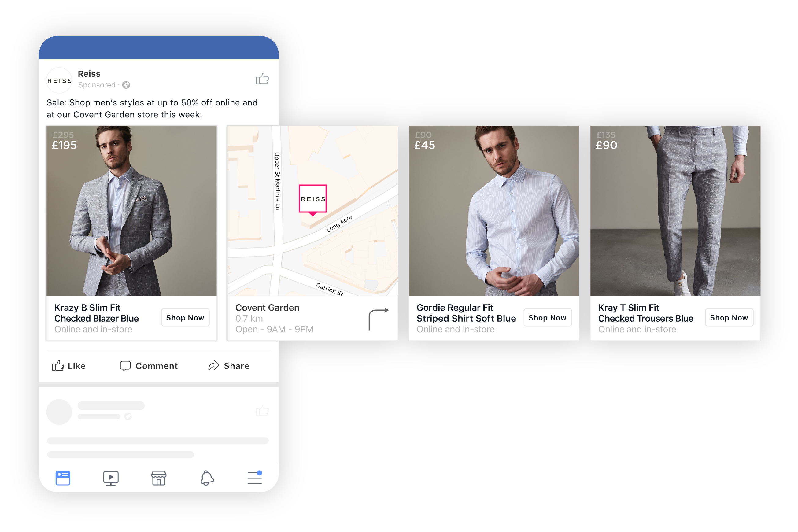Image resolution: width=798 pixels, height=532 pixels.
Task: Shop Now for Krazy B Slim Fit Blazer
Action: pos(185,318)
